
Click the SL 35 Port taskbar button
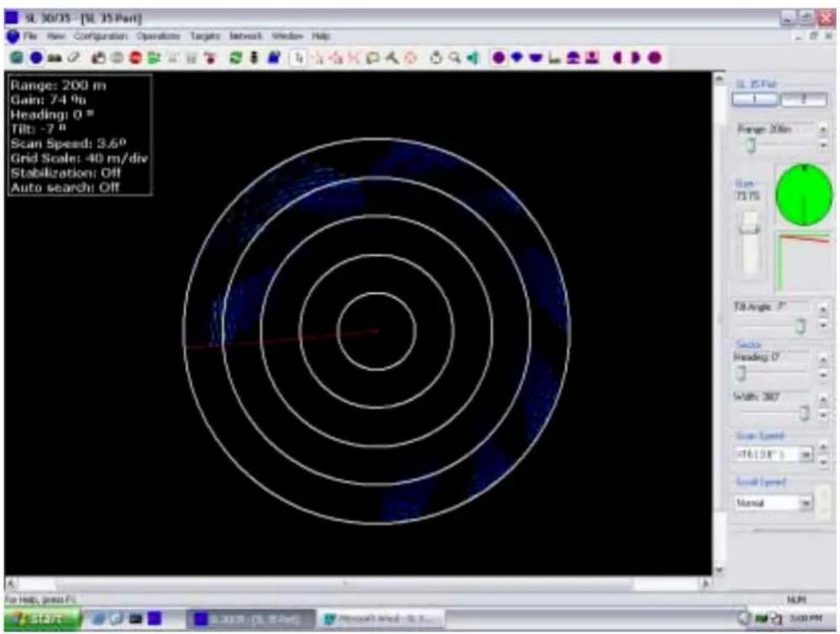[251, 619]
